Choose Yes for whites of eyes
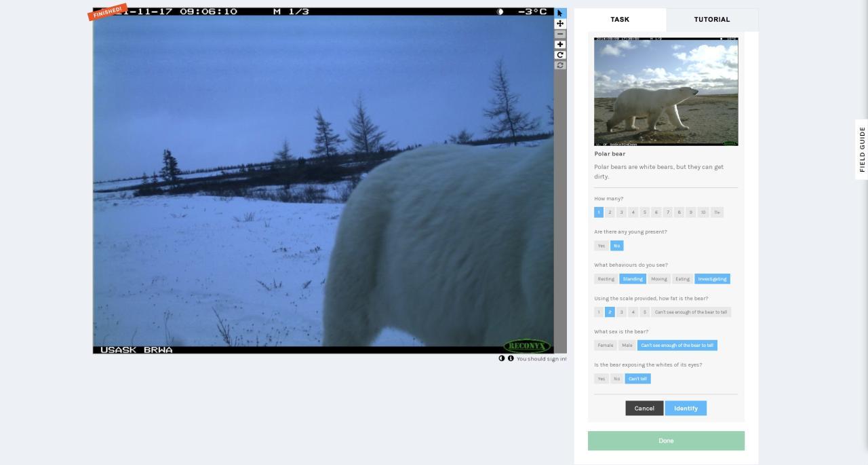 (601, 379)
